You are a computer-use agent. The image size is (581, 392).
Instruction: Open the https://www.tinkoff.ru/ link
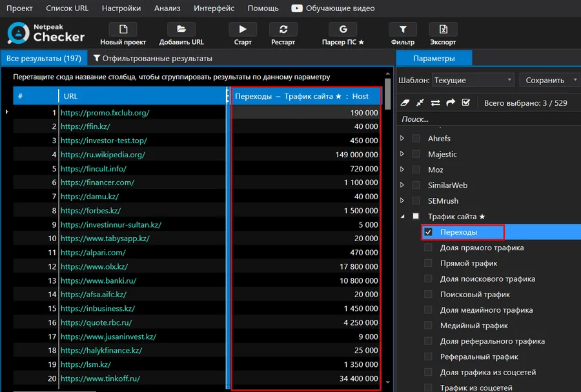[100, 378]
